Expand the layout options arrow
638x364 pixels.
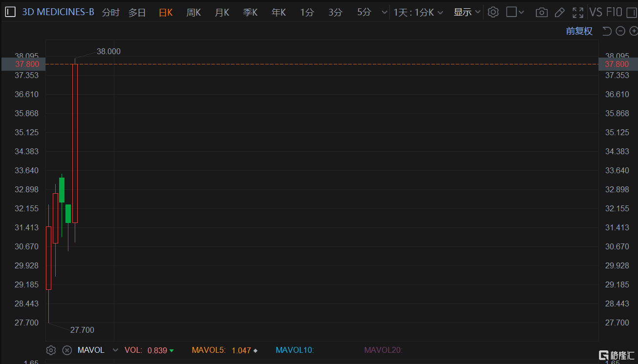click(521, 13)
